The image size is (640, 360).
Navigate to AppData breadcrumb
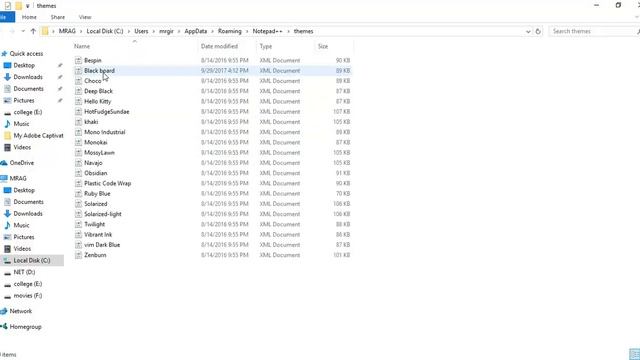point(196,31)
